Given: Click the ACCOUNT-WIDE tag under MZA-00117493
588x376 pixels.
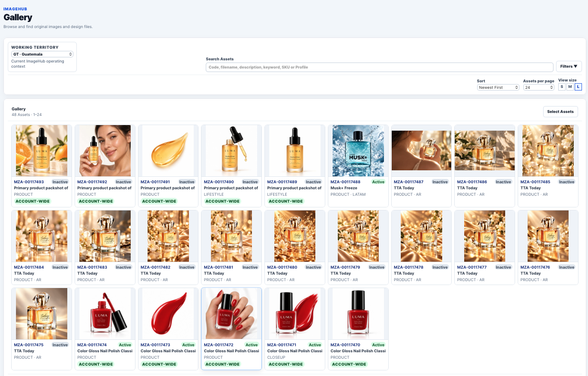Looking at the screenshot, I should 33,201.
